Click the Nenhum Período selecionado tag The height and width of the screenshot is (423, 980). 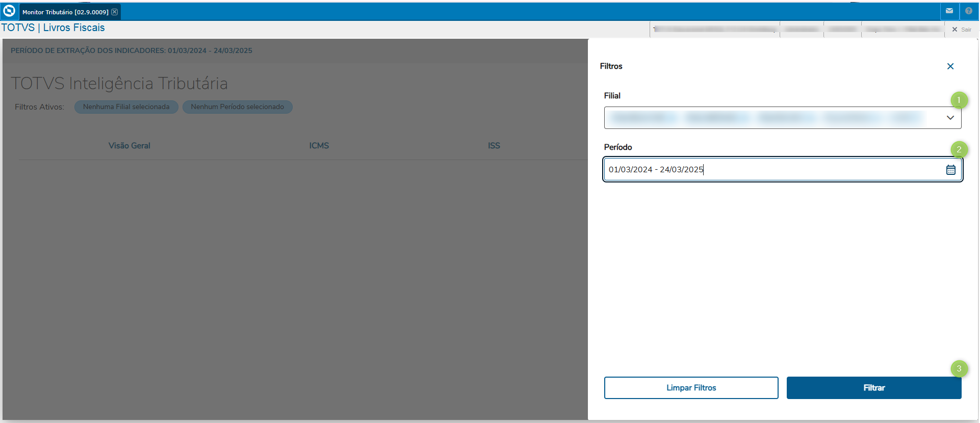pos(238,107)
